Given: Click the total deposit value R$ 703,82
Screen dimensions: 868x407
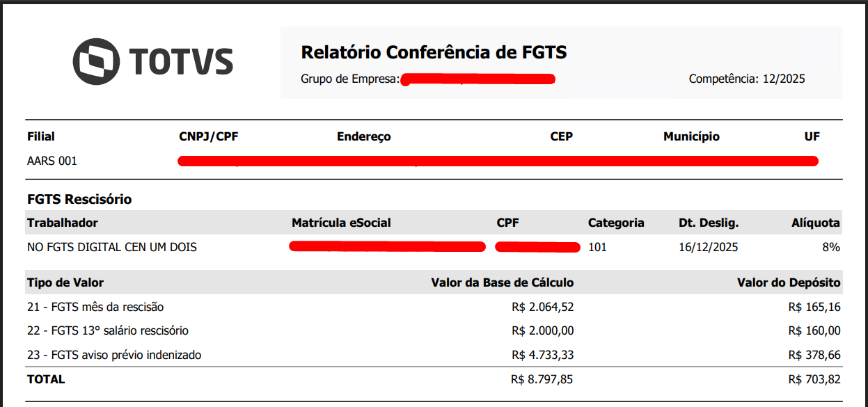Looking at the screenshot, I should point(814,379).
